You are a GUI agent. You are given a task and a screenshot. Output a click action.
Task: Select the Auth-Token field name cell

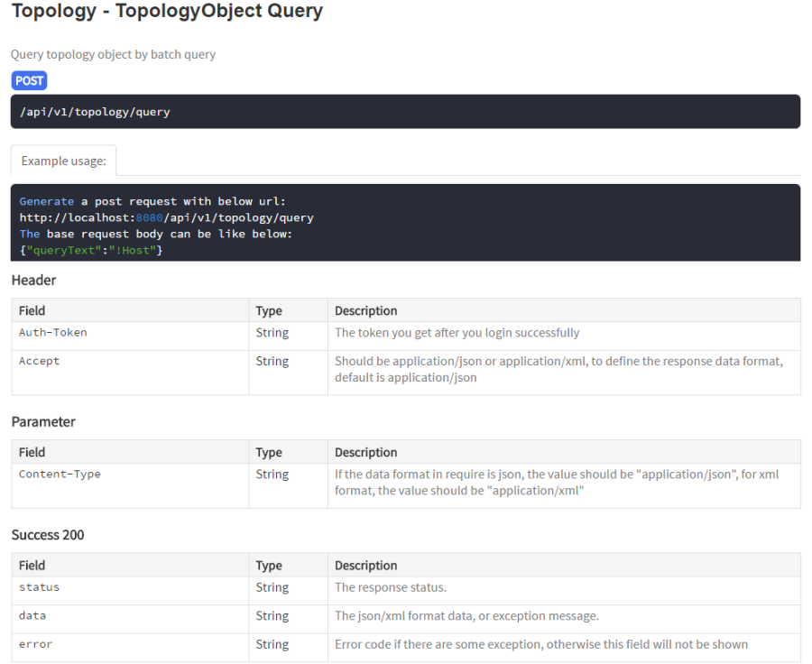pos(53,333)
